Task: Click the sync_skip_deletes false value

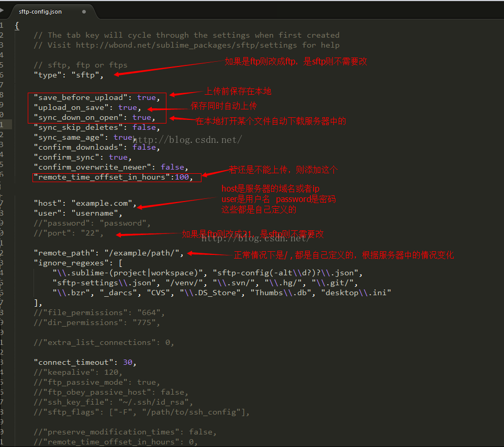Action: [144, 127]
